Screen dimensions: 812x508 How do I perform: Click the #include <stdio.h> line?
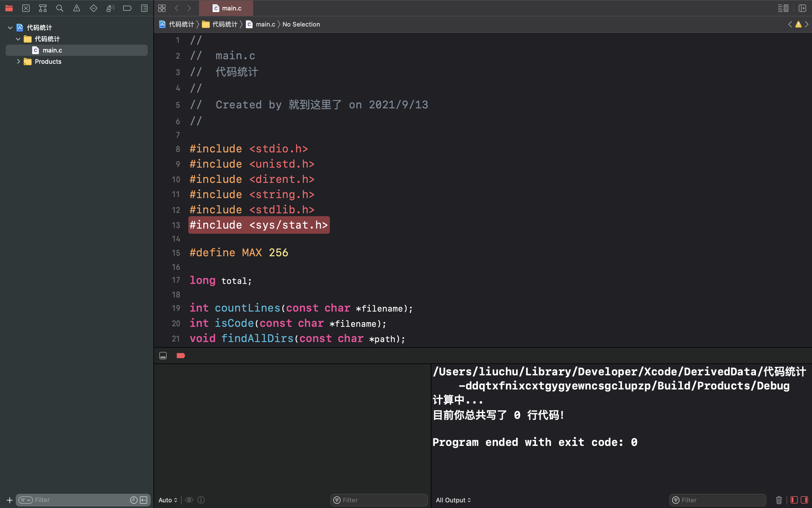249,149
